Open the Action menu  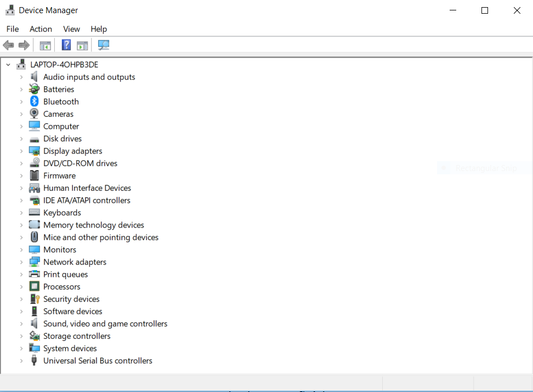(41, 29)
